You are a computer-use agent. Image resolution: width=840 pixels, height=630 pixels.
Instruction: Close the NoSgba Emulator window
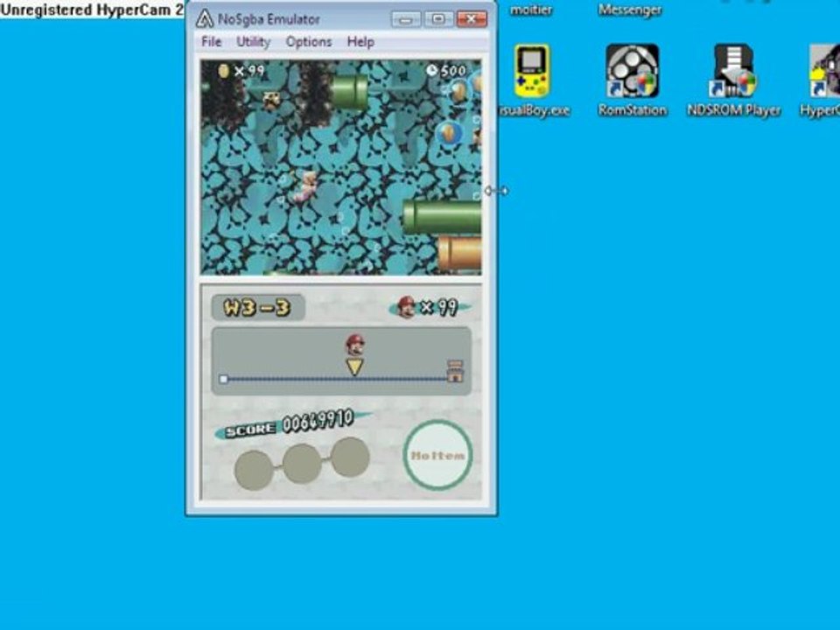472,19
